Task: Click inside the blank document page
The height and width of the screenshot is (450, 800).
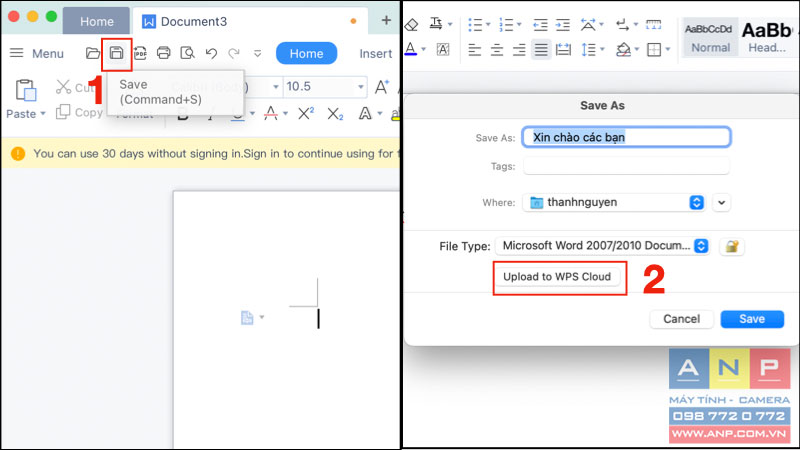Action: pyautogui.click(x=286, y=320)
